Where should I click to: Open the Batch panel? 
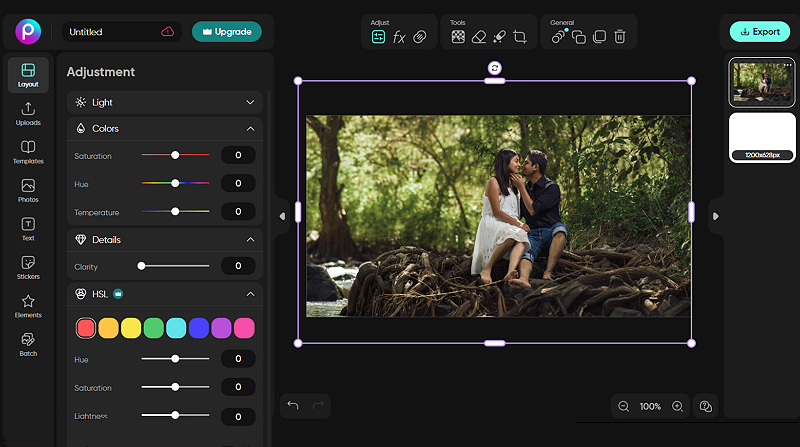(28, 344)
